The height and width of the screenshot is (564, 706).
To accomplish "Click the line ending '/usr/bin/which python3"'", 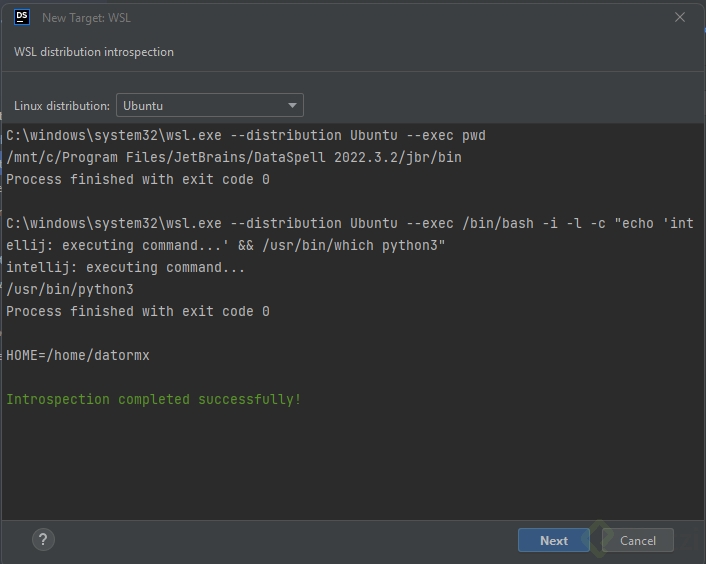I will (225, 245).
